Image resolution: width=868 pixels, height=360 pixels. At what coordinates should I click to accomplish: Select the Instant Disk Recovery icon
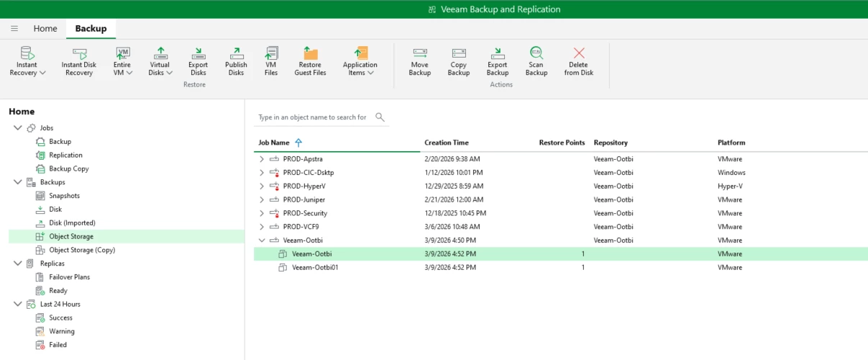[x=79, y=54]
